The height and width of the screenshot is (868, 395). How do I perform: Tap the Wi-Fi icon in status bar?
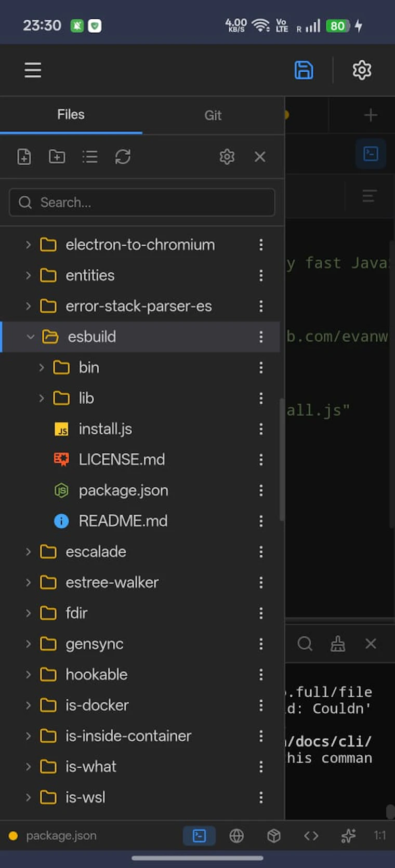[x=260, y=25]
